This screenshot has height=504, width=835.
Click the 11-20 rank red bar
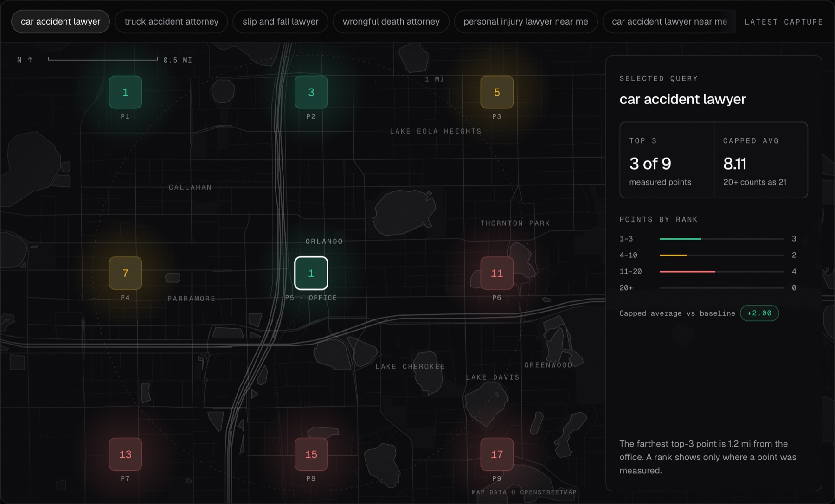click(722, 271)
